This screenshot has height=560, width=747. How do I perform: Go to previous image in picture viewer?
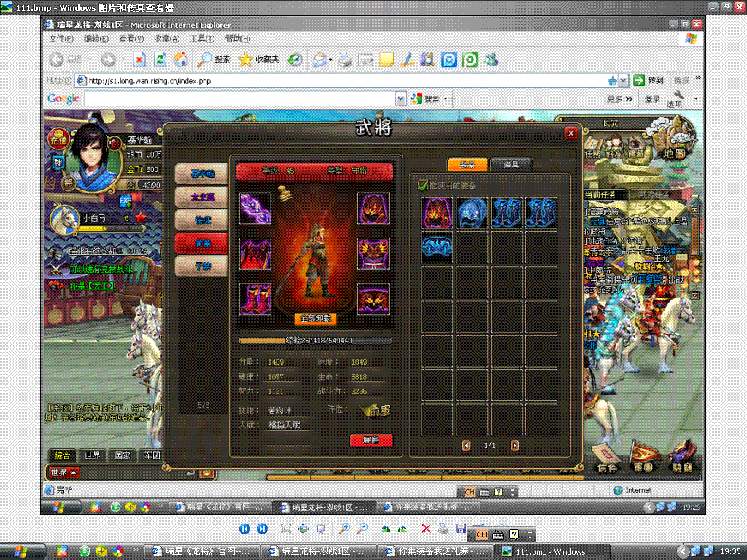[x=244, y=529]
